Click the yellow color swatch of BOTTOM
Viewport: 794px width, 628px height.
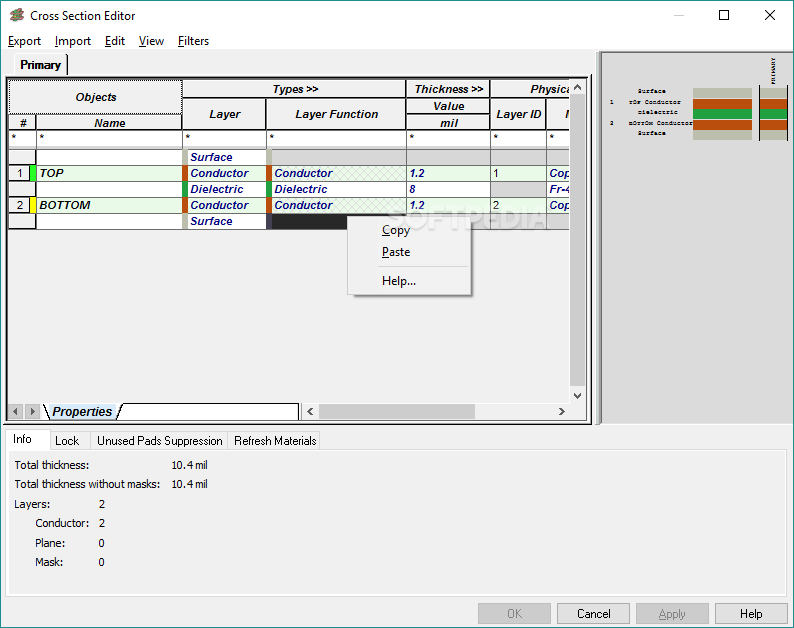point(33,205)
